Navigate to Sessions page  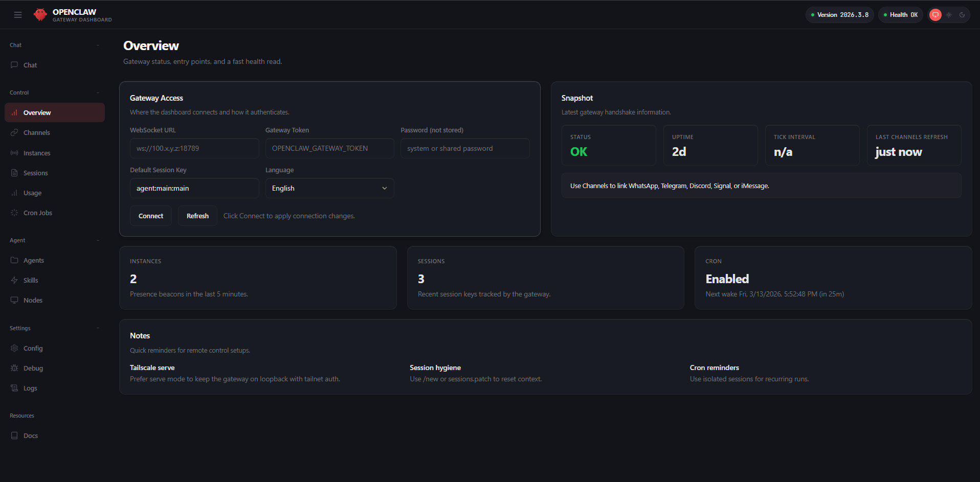[x=55, y=173]
